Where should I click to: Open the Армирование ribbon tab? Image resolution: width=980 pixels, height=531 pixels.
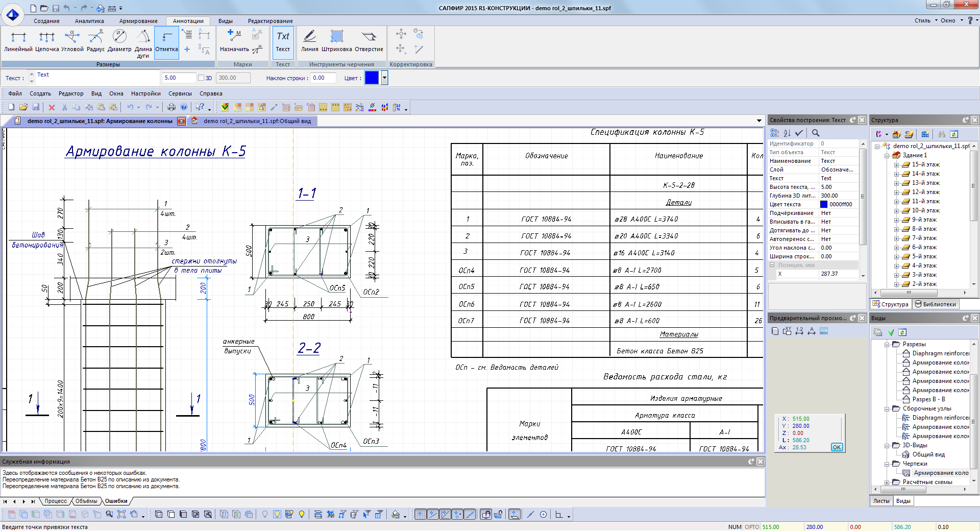[138, 21]
